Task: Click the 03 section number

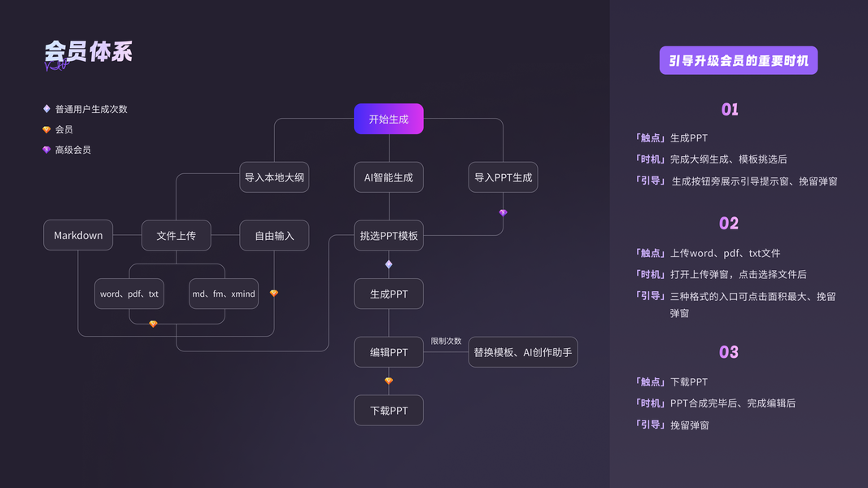Action: tap(729, 352)
